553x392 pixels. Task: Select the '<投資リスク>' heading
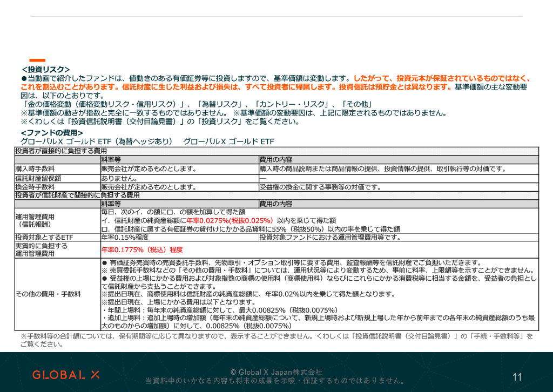(45, 70)
